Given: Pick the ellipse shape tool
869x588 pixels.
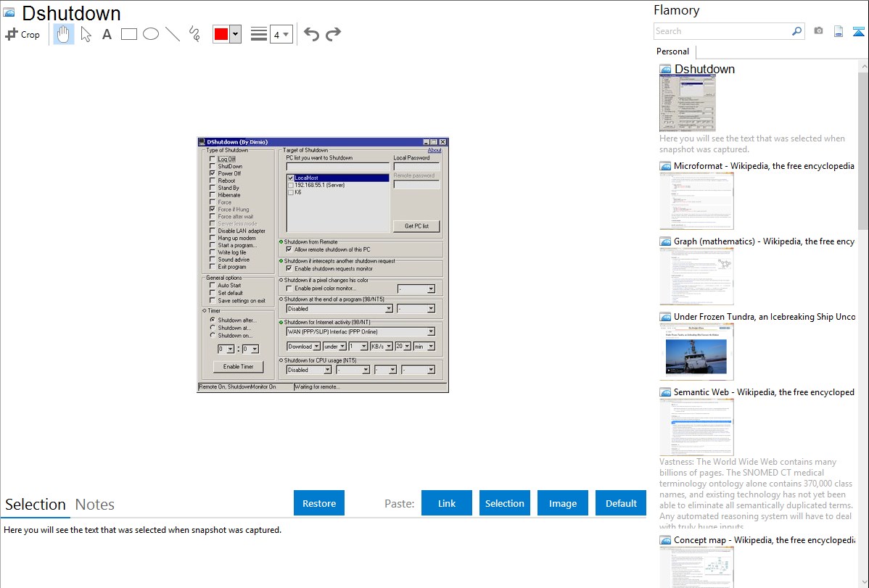Looking at the screenshot, I should pos(150,34).
